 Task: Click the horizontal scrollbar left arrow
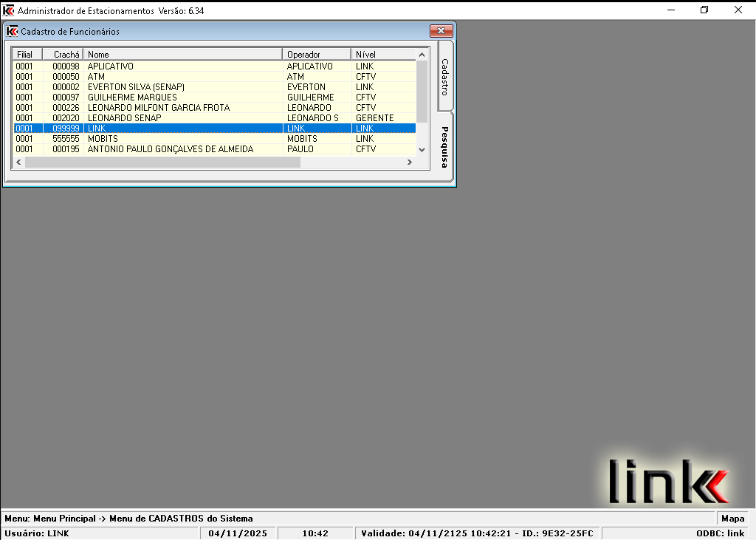coord(18,163)
